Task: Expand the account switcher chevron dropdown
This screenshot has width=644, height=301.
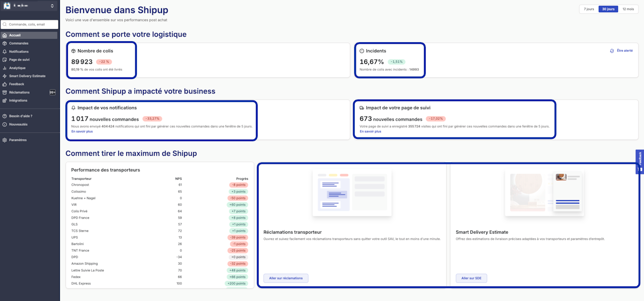Action: pyautogui.click(x=52, y=6)
